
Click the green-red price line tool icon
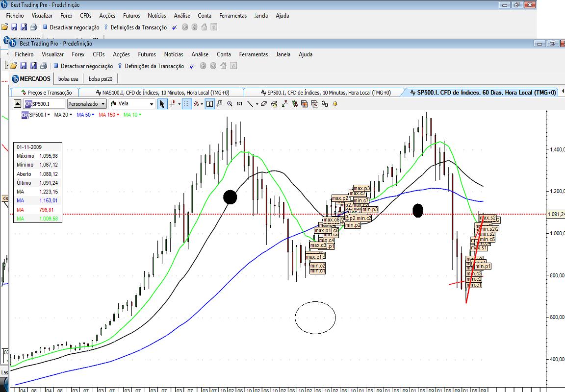tap(284, 104)
